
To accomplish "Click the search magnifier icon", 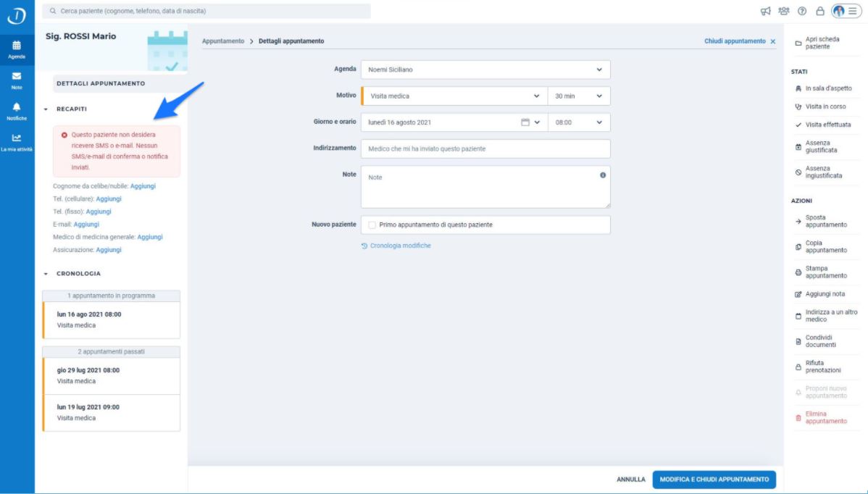I will pyautogui.click(x=53, y=11).
